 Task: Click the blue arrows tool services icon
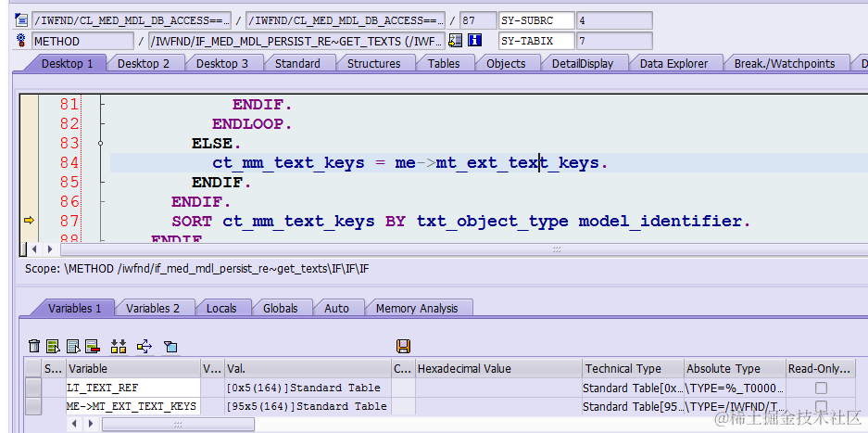tap(144, 347)
